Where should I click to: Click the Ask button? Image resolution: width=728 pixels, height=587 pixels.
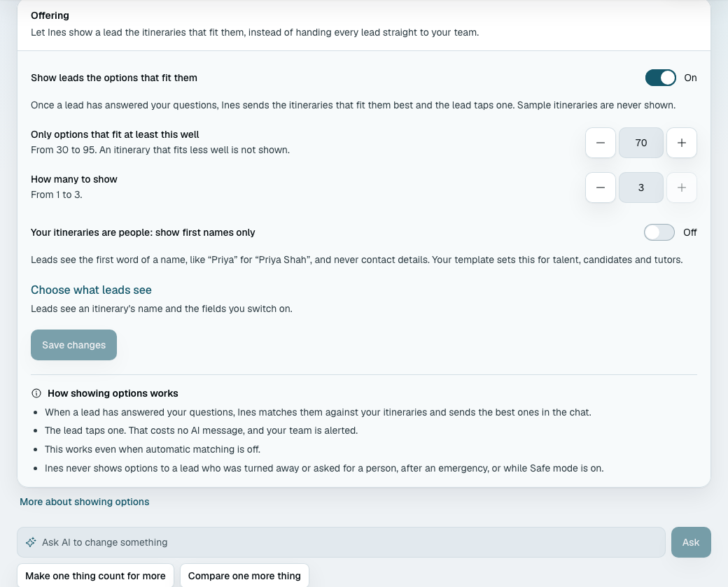click(691, 542)
